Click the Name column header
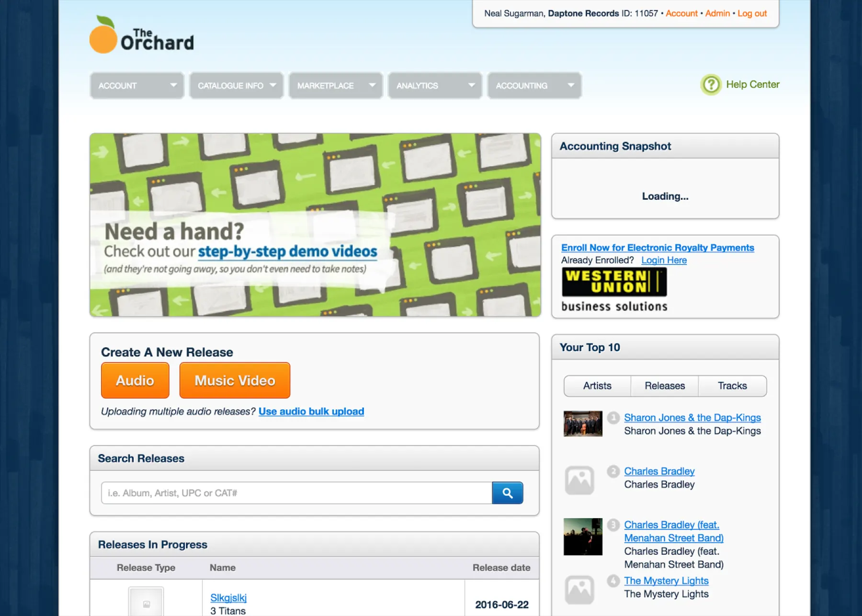The image size is (862, 616). click(223, 568)
